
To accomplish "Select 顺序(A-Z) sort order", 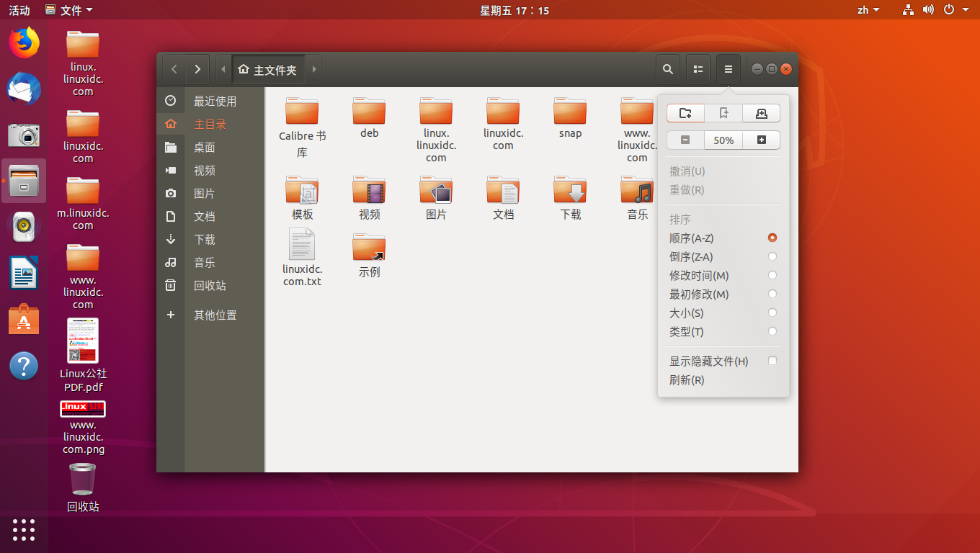I will coord(723,238).
